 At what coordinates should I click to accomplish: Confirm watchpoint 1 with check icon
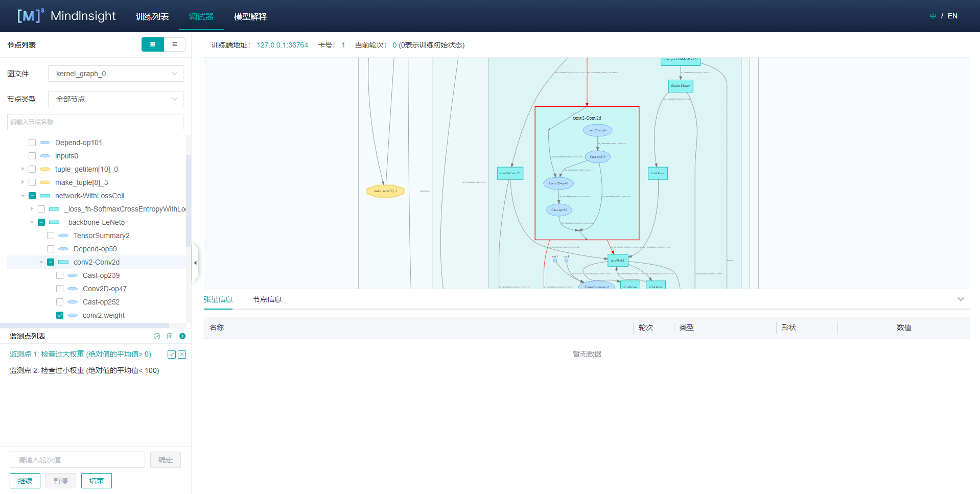coord(172,355)
